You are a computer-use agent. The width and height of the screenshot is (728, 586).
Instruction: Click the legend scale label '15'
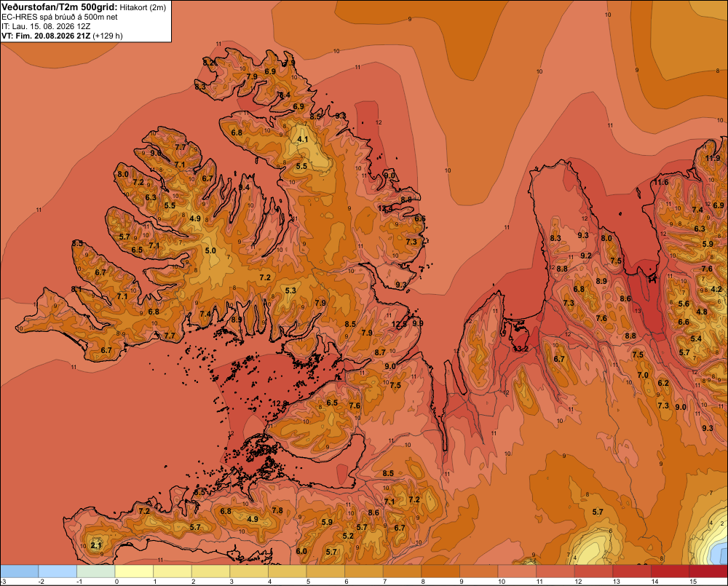(693, 582)
